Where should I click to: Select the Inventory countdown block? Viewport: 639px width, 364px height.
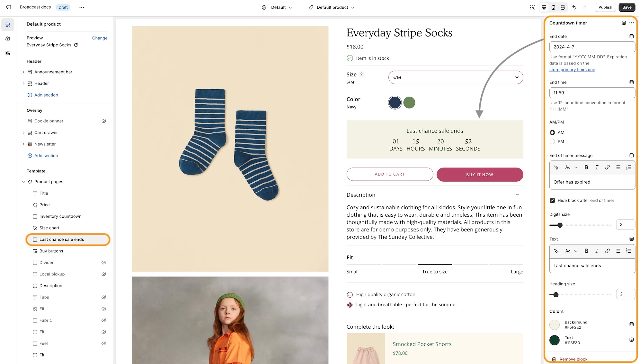[60, 216]
